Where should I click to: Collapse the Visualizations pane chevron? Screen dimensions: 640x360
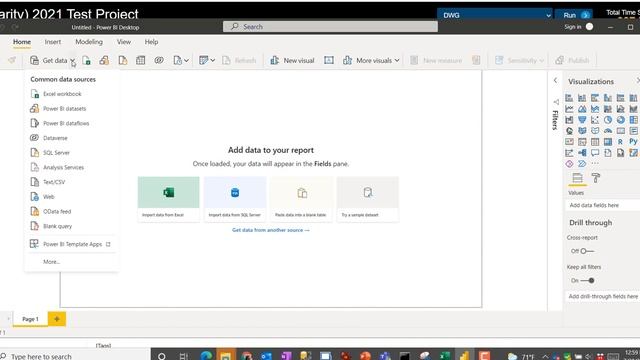[x=638, y=81]
